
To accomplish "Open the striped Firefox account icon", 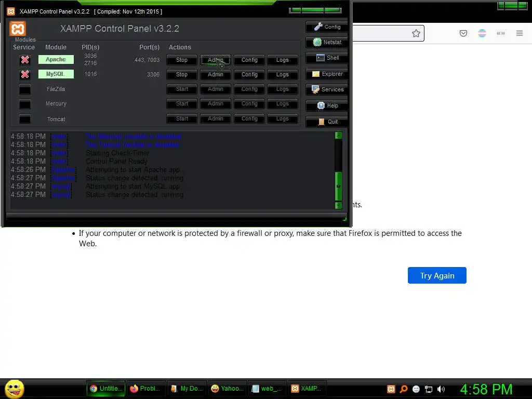I will [482, 33].
